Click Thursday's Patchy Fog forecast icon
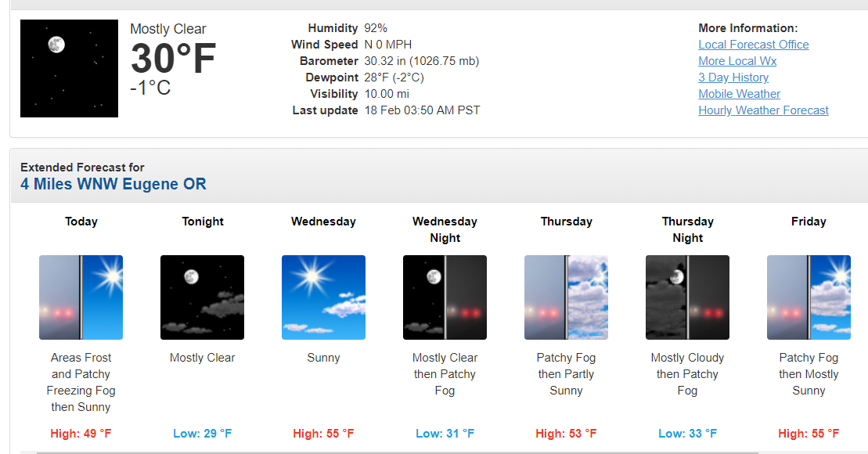Image resolution: width=868 pixels, height=454 pixels. pos(566,297)
